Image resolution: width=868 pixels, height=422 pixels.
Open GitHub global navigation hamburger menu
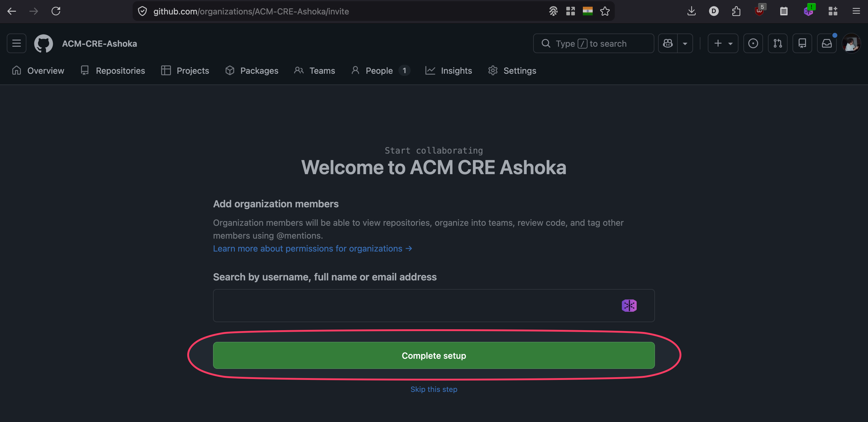pyautogui.click(x=17, y=43)
